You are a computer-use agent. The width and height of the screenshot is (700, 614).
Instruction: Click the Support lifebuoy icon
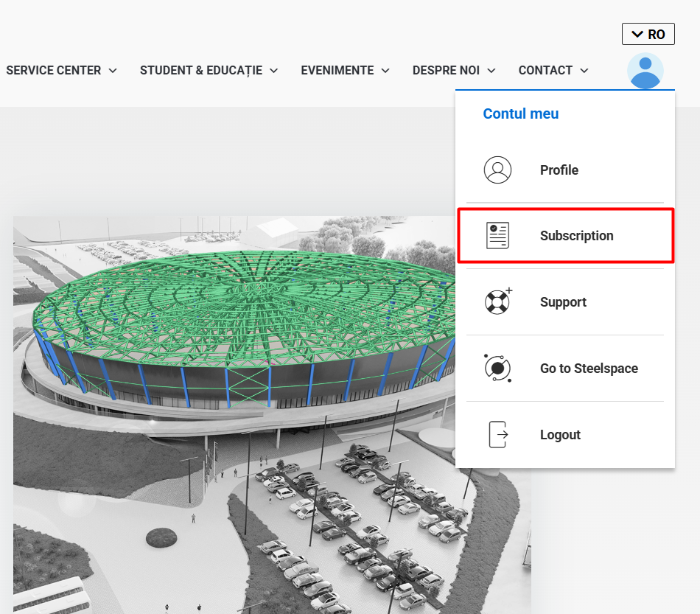[498, 301]
